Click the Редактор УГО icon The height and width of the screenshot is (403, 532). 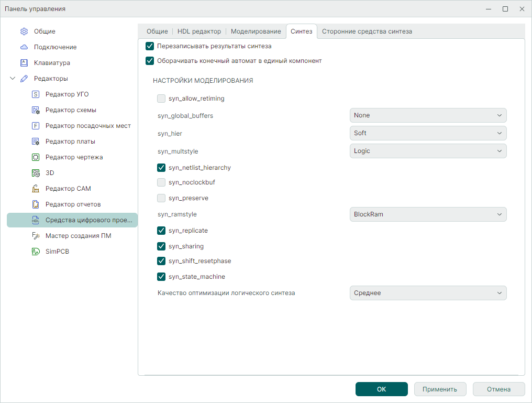click(x=36, y=94)
